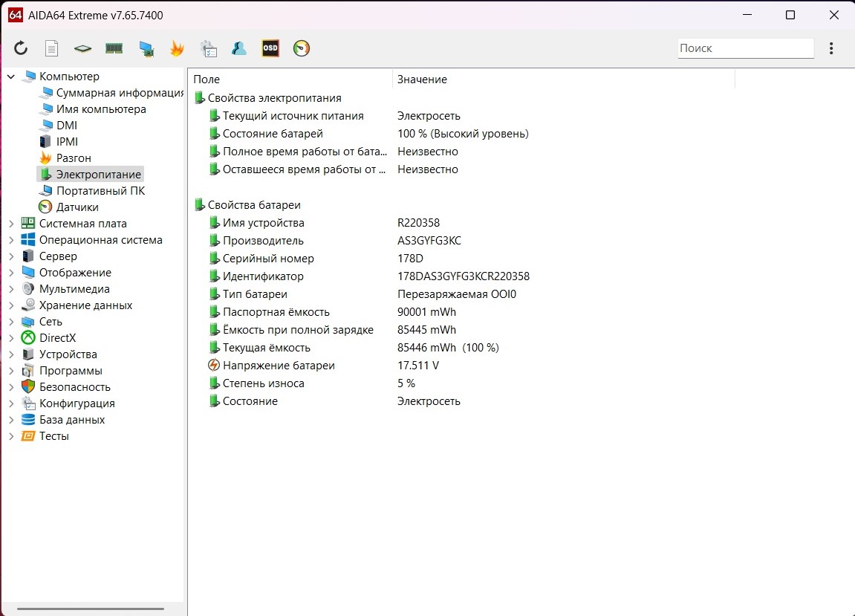Open the Разгон tree item
Viewport: 855px width, 616px height.
(74, 158)
